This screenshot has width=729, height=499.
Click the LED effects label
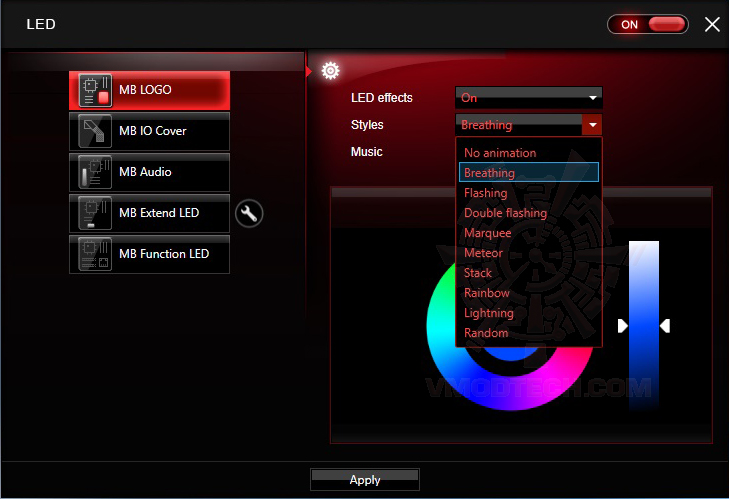382,98
